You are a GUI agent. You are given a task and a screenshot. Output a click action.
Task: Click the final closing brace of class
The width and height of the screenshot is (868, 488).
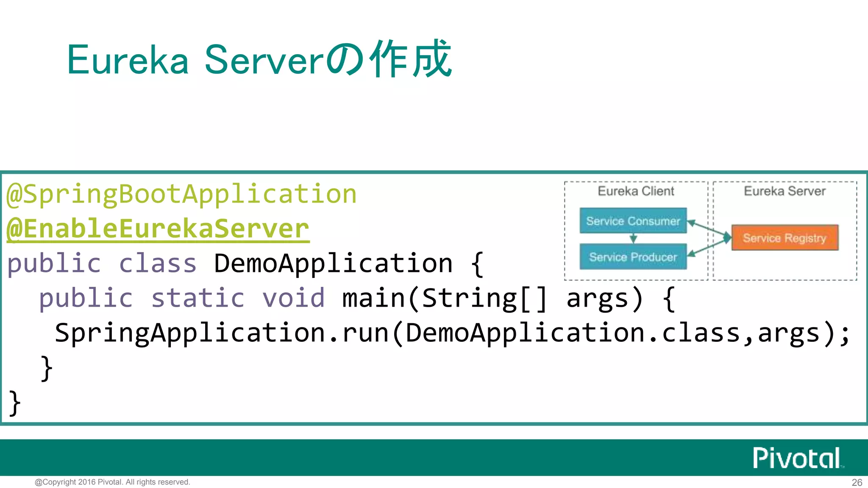[x=14, y=403]
